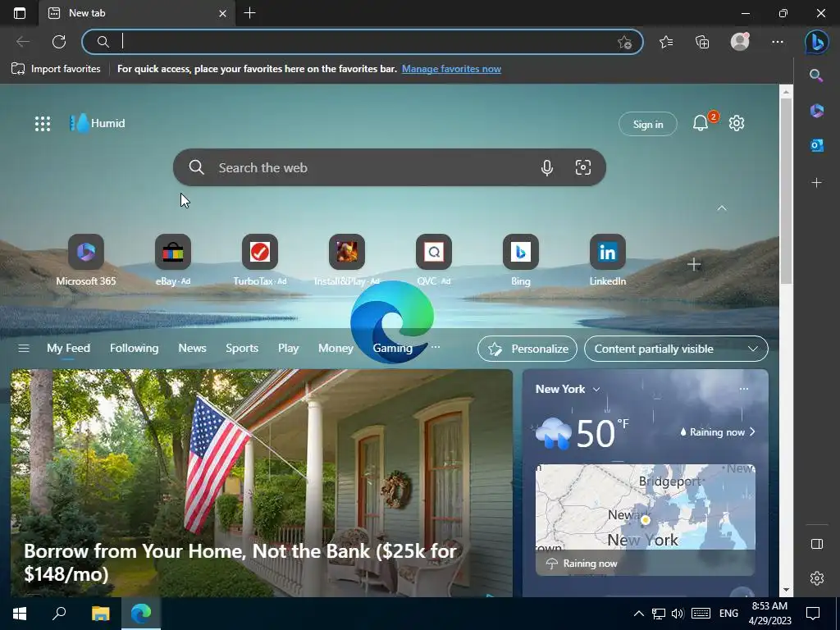Add a new app to the sidebar
The image size is (840, 630).
[816, 183]
